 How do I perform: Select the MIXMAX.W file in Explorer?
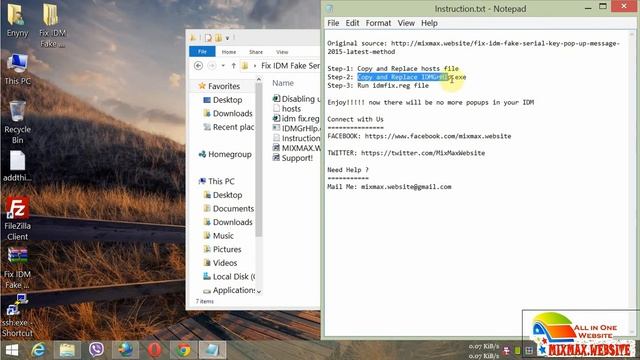296,148
